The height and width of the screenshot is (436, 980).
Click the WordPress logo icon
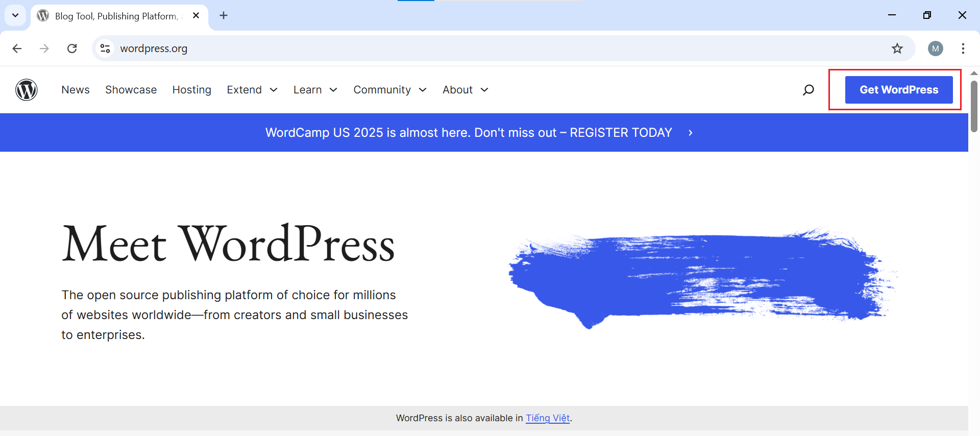[27, 90]
